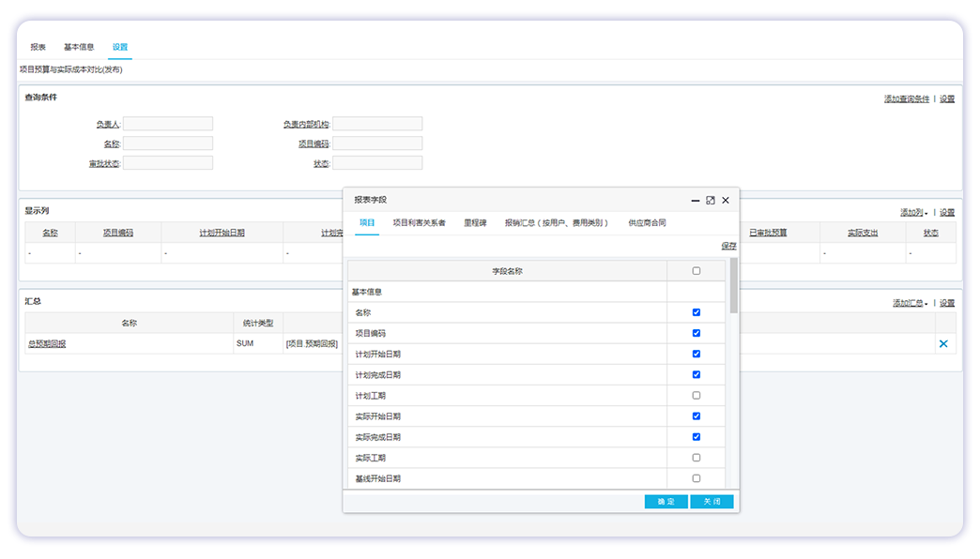Click the dialog's vertical scrollbar thumb
This screenshot has height=559, width=980.
733,285
